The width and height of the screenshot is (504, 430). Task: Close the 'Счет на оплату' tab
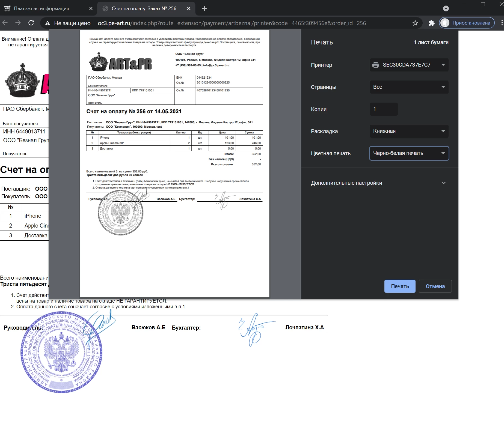tap(189, 8)
